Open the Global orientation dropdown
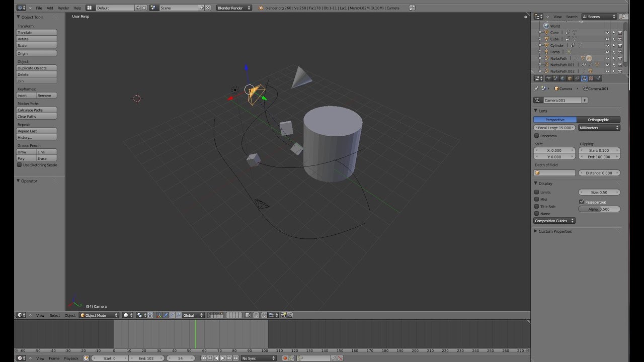 pos(193,315)
